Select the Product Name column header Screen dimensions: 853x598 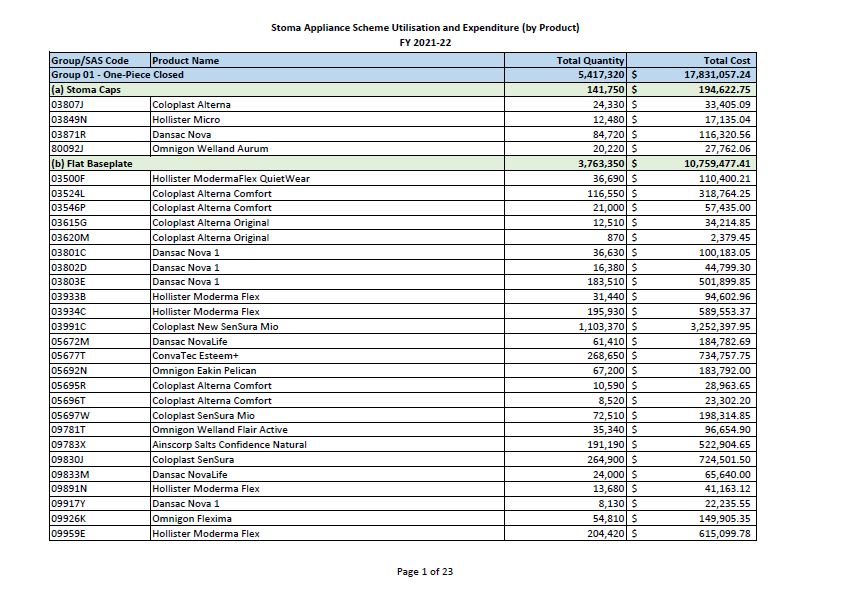[327, 60]
